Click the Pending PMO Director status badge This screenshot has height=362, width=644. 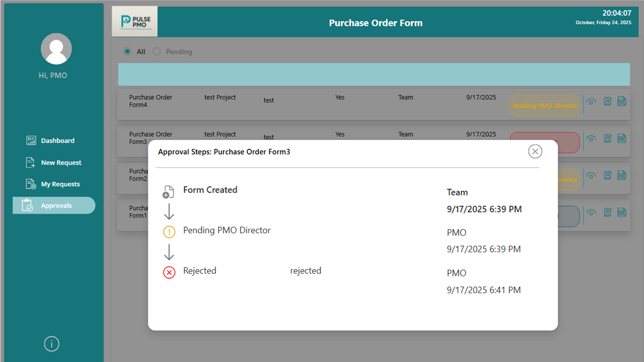click(544, 105)
